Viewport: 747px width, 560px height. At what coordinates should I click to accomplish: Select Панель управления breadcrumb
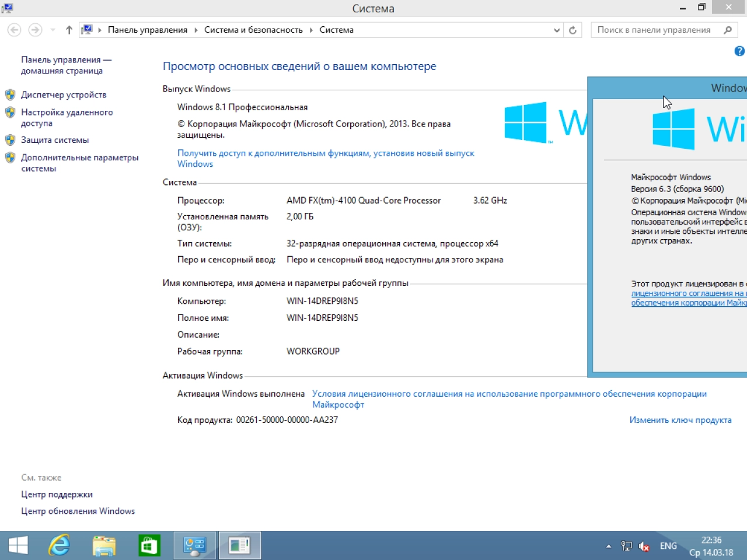click(148, 30)
